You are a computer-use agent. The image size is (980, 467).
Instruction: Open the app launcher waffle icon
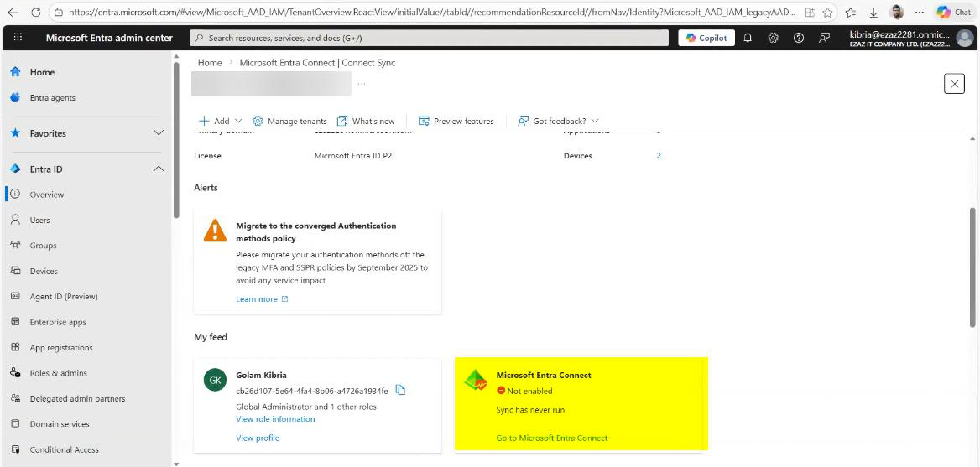[18, 38]
